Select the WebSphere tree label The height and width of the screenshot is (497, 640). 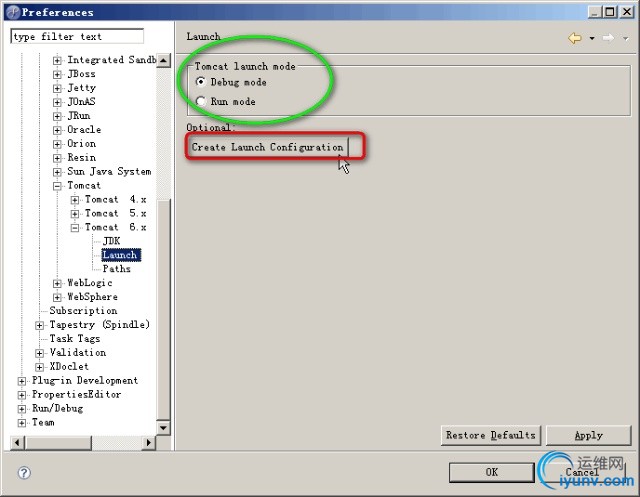(x=92, y=297)
